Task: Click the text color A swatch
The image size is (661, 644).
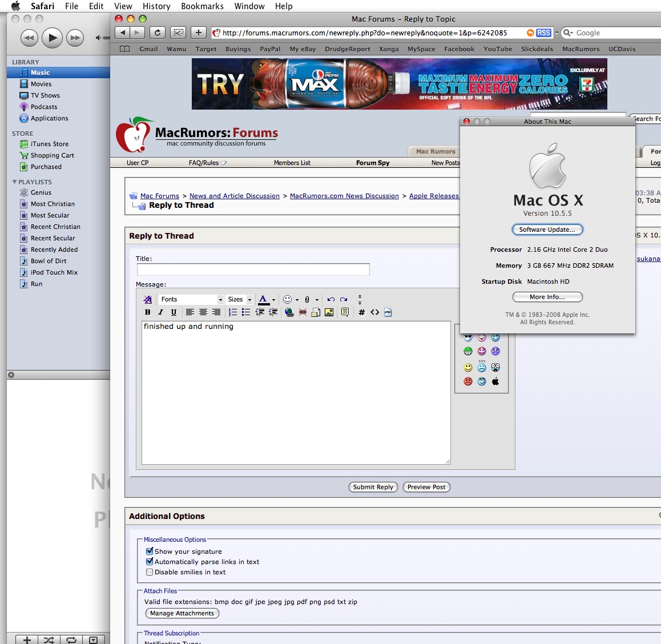Action: [x=264, y=299]
